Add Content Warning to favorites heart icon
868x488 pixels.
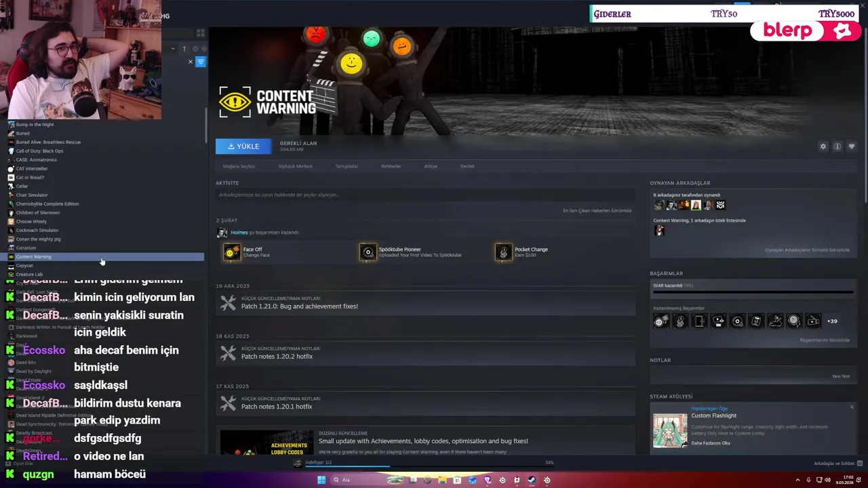852,146
